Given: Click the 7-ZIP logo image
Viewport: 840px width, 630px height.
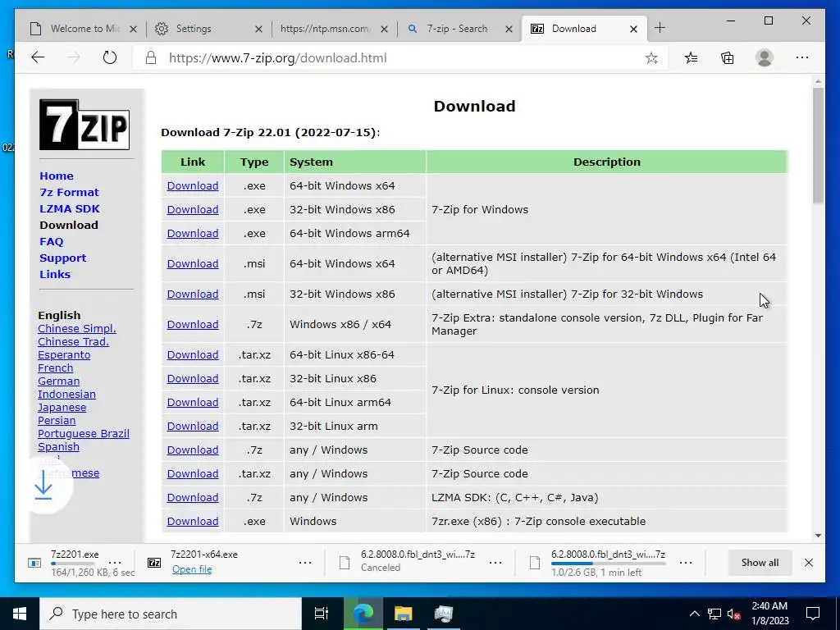Looking at the screenshot, I should [84, 125].
